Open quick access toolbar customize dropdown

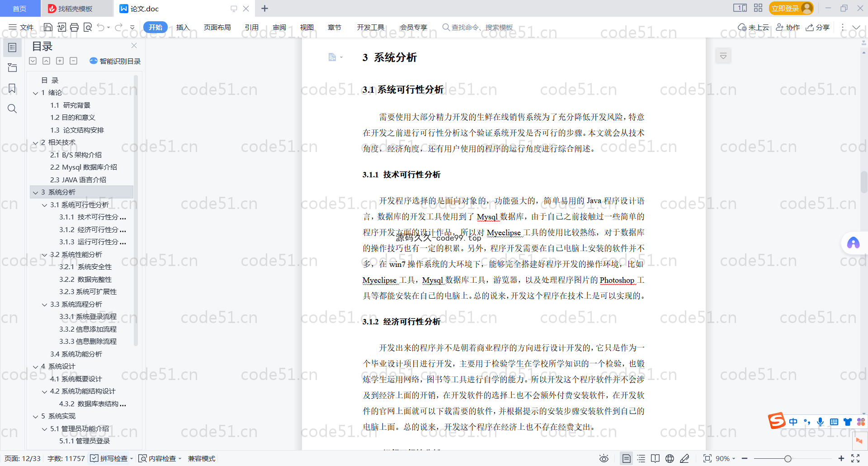132,27
